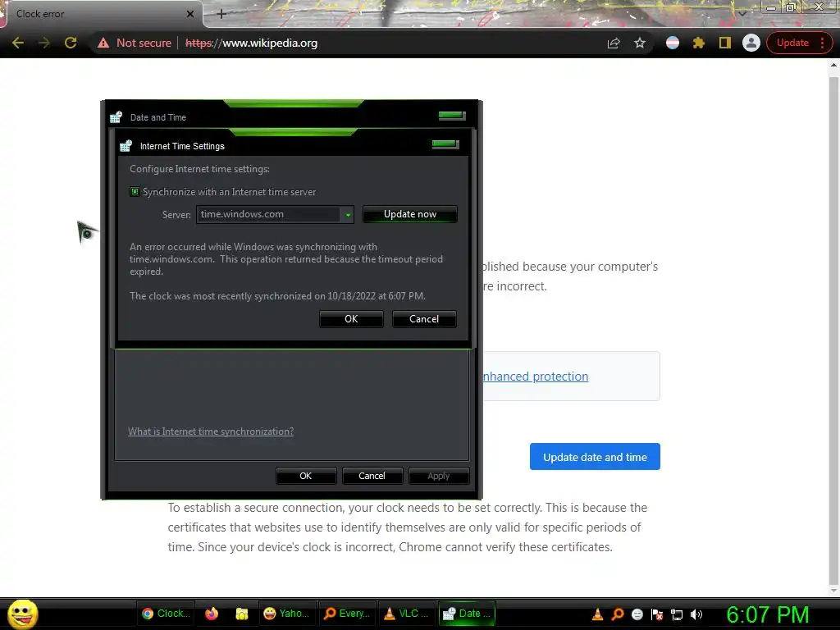840x630 pixels.
Task: Switch to the VLC taskbar item
Action: pos(408,614)
